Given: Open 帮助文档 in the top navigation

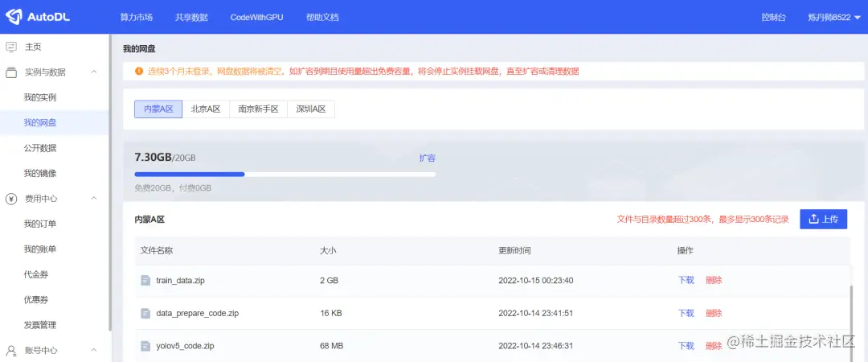Looking at the screenshot, I should [322, 17].
